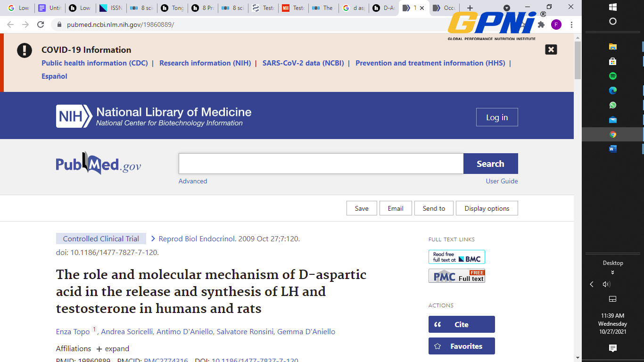Open the Advanced search link
The width and height of the screenshot is (644, 362).
click(192, 181)
